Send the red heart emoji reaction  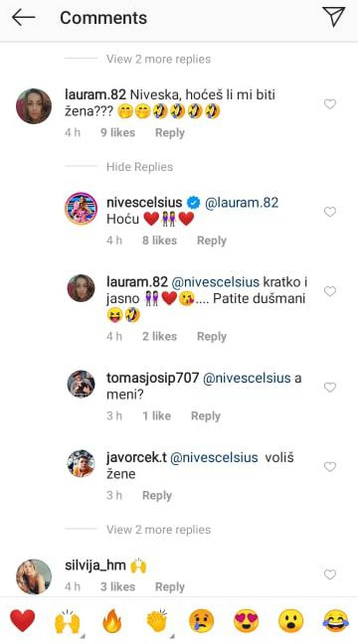(x=23, y=620)
